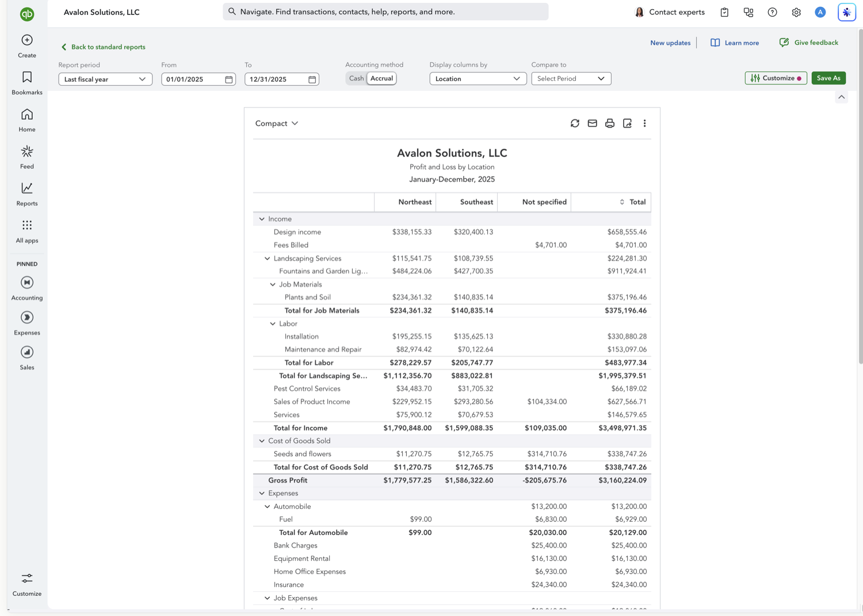
Task: Open Display columns by Location dropdown
Action: (478, 79)
